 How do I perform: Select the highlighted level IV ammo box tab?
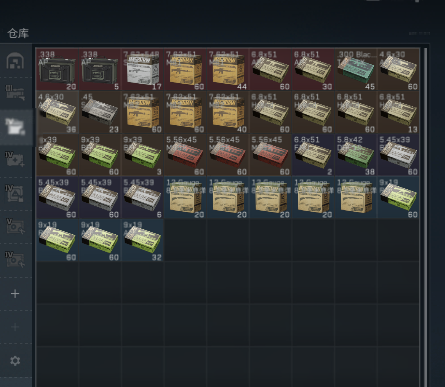[x=16, y=127]
